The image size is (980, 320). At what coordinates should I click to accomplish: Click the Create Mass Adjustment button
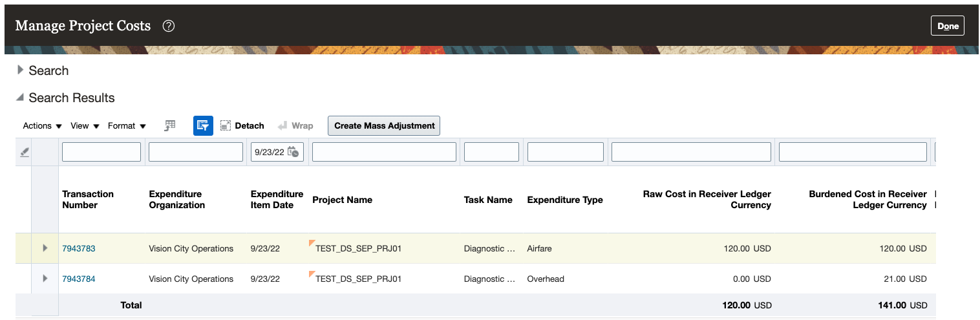(x=384, y=125)
